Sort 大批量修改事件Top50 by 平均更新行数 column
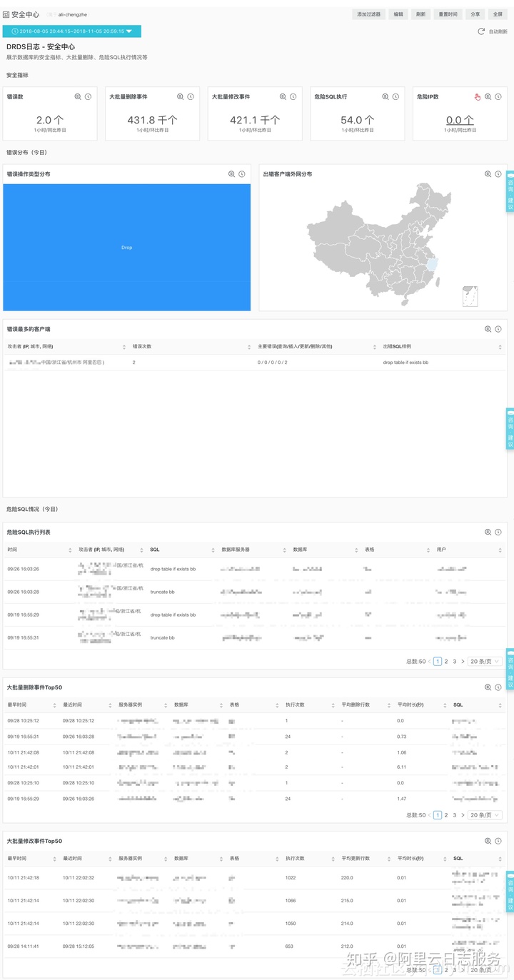The height and width of the screenshot is (980, 514). click(388, 859)
